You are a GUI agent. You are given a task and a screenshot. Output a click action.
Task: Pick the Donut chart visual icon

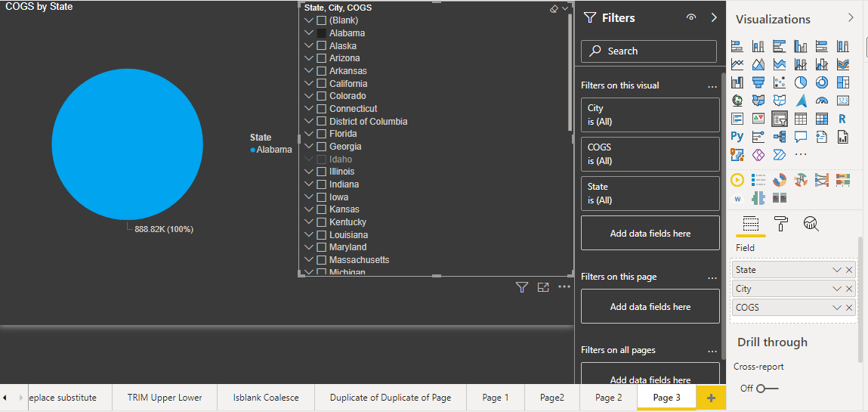[822, 82]
